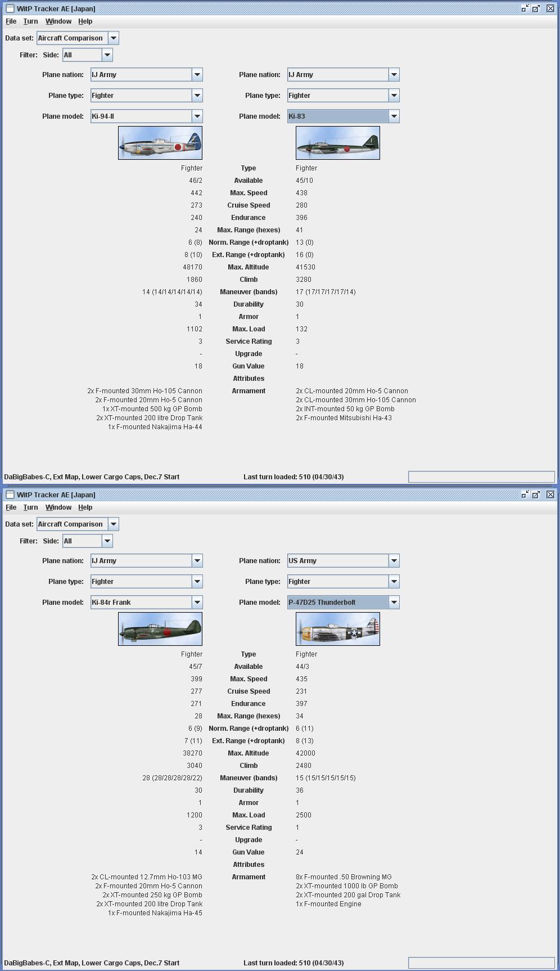Open US Army plane nation dropdown
Screen dimensions: 560x971
(x=394, y=561)
